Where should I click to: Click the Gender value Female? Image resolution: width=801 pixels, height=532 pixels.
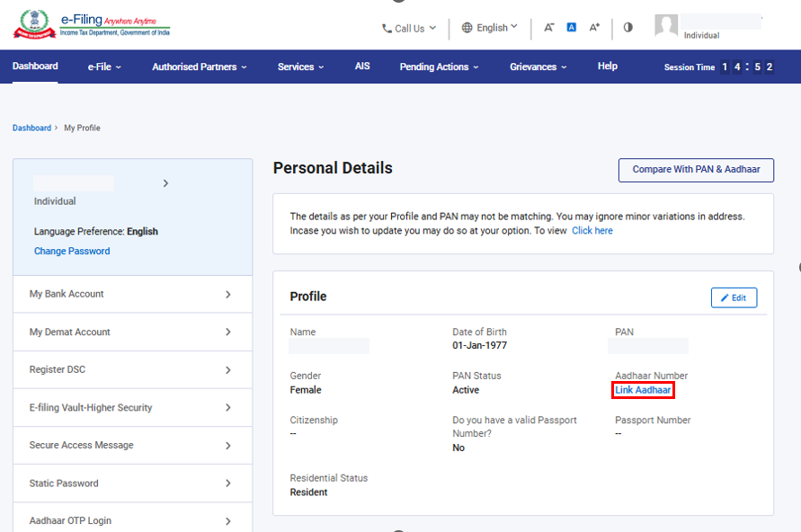click(x=306, y=390)
